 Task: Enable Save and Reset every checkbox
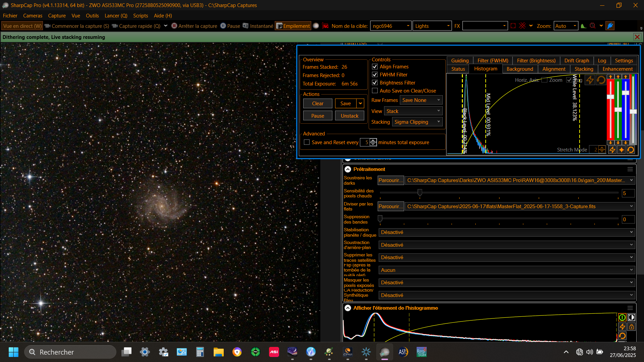pos(307,142)
